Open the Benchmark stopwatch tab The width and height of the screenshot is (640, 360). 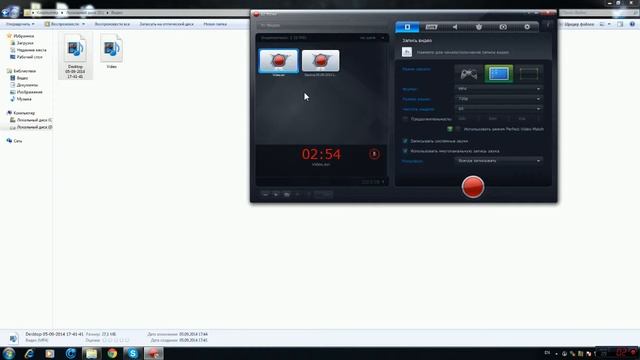click(x=479, y=27)
